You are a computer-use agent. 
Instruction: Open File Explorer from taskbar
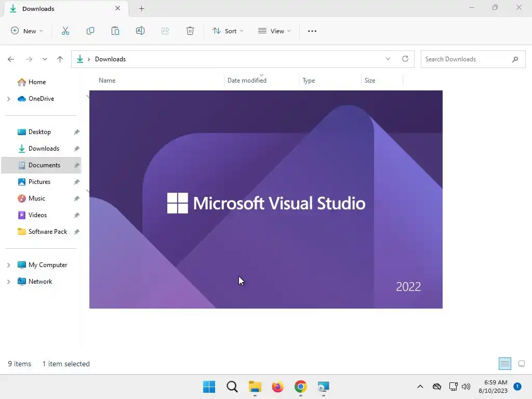click(x=255, y=387)
